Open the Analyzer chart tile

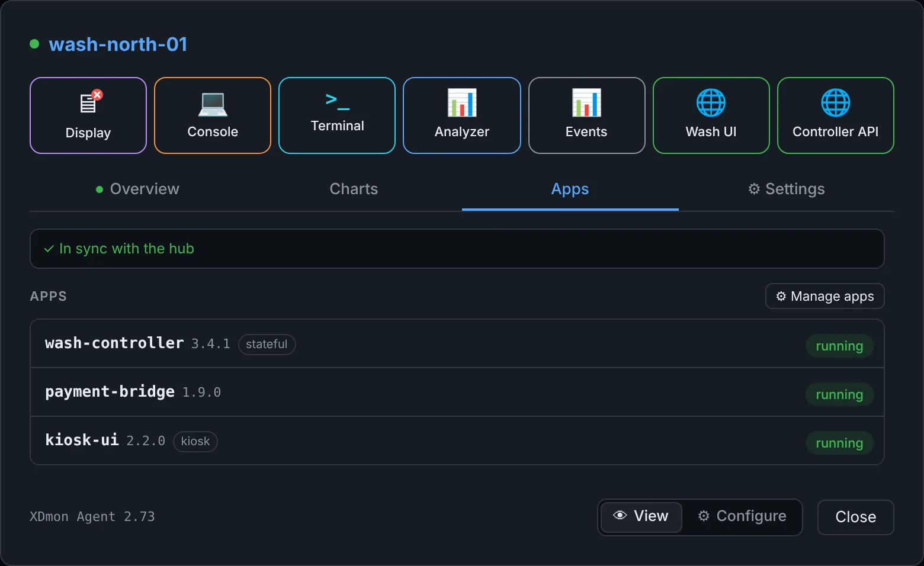(x=462, y=115)
